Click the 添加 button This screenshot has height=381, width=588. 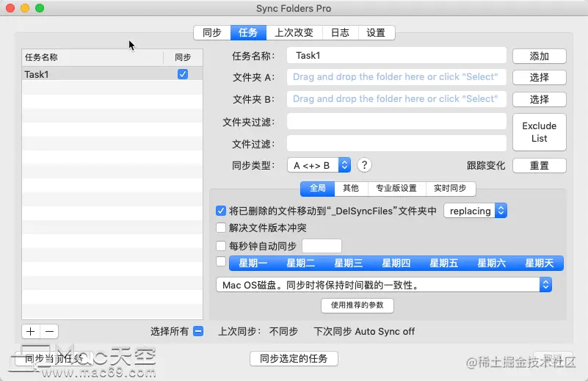[x=540, y=57]
